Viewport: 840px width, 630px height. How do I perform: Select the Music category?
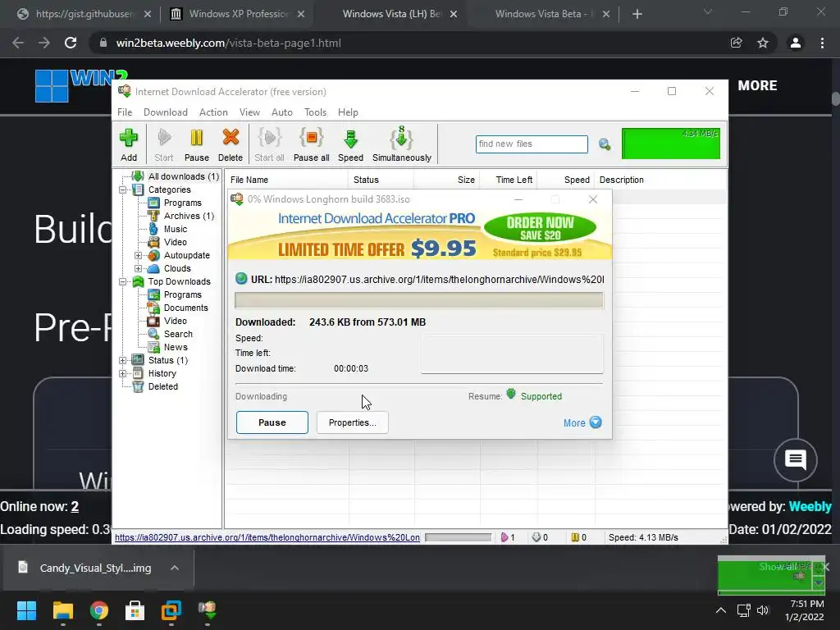coord(176,229)
